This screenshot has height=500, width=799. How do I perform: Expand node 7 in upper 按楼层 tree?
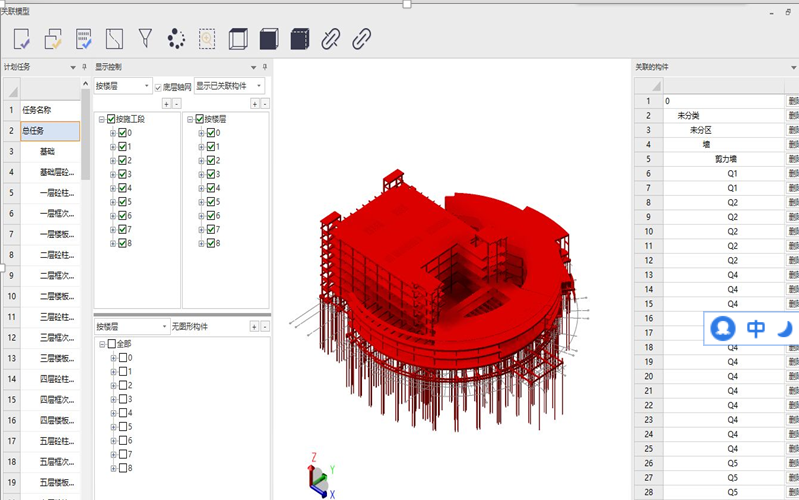click(201, 230)
